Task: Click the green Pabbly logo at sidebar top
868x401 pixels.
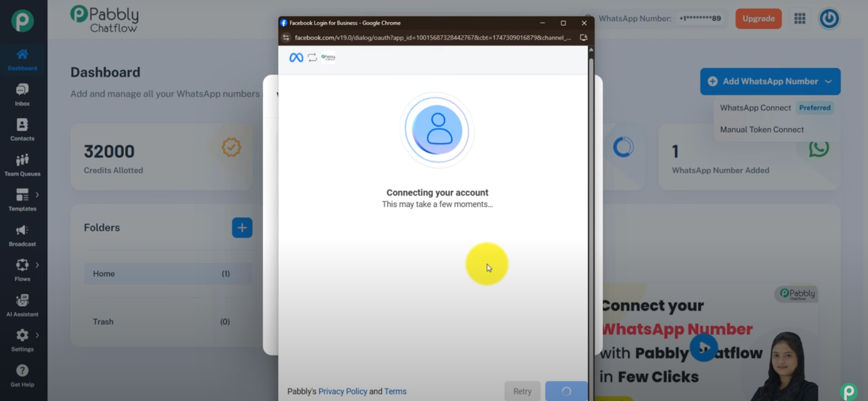Action: [22, 20]
